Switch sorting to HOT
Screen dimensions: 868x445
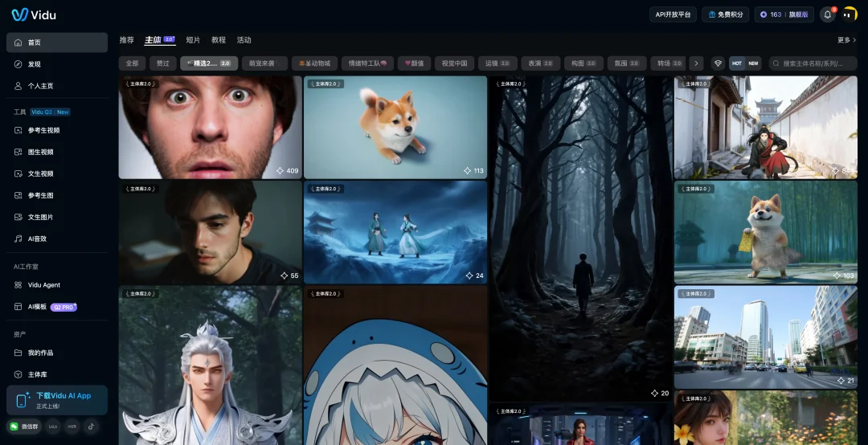[x=737, y=63]
